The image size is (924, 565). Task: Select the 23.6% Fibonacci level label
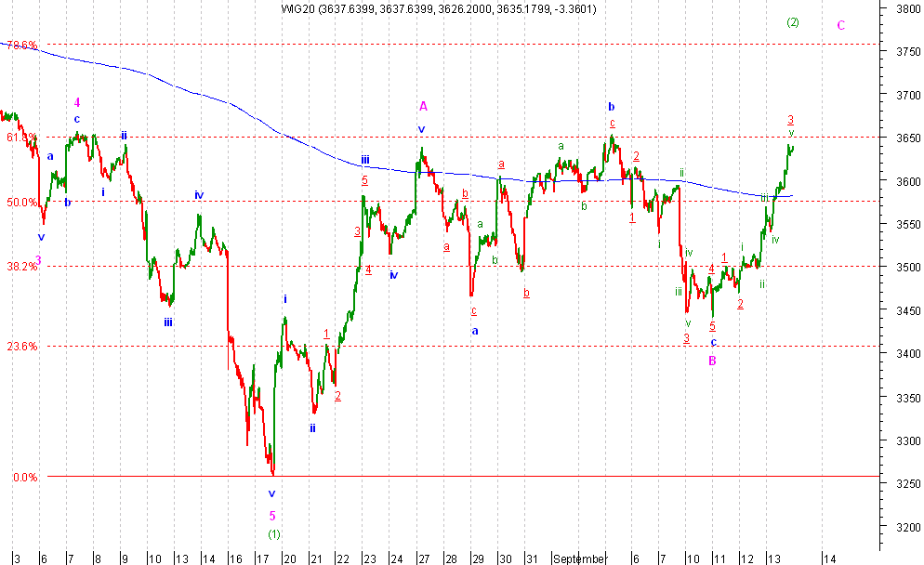pos(21,347)
